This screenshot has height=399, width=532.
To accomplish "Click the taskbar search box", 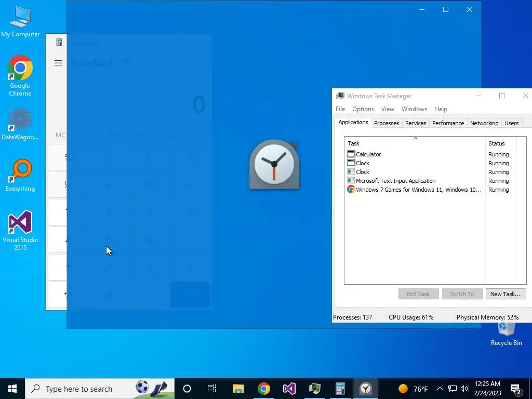I will tap(99, 389).
